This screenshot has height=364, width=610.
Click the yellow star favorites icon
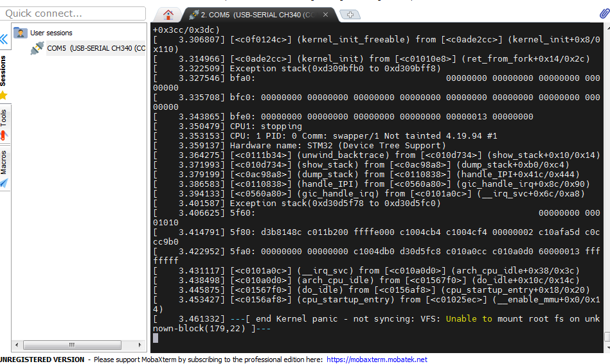point(3,95)
